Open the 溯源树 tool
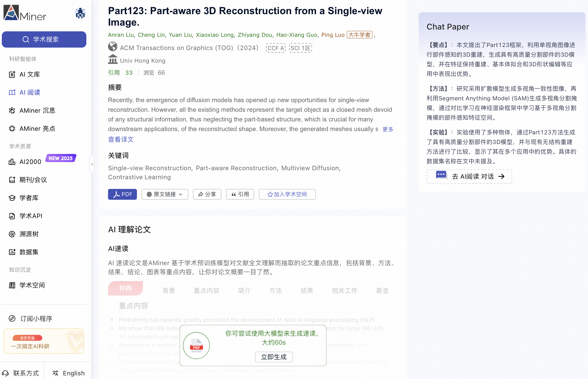588x379 pixels. (x=29, y=234)
